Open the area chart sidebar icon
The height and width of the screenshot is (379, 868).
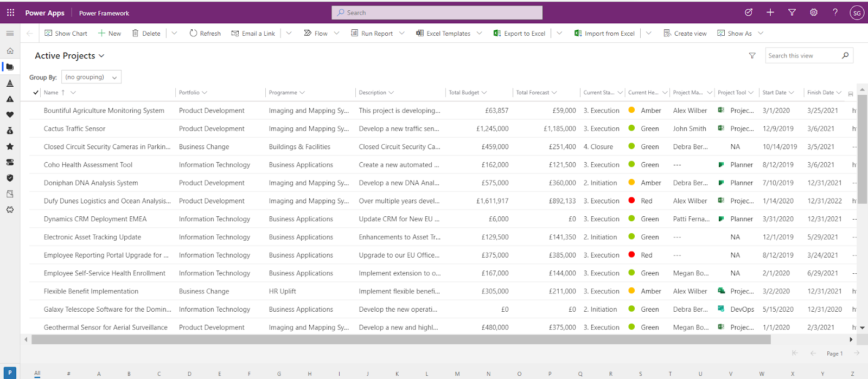10,194
